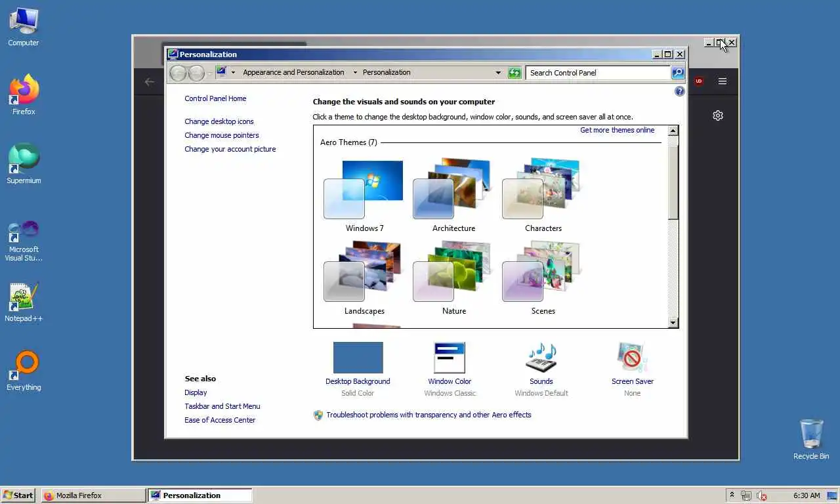Open the Screen Saver settings icon
The image size is (840, 504).
pyautogui.click(x=632, y=358)
